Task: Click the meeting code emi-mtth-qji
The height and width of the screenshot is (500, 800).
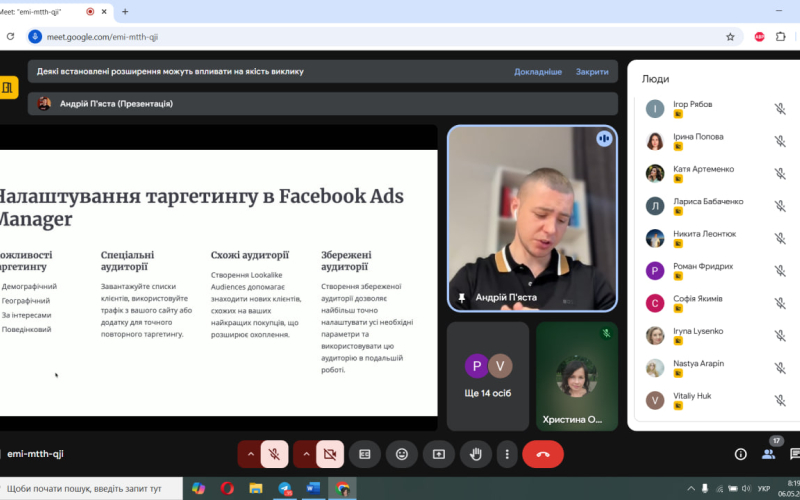Action: pos(35,454)
